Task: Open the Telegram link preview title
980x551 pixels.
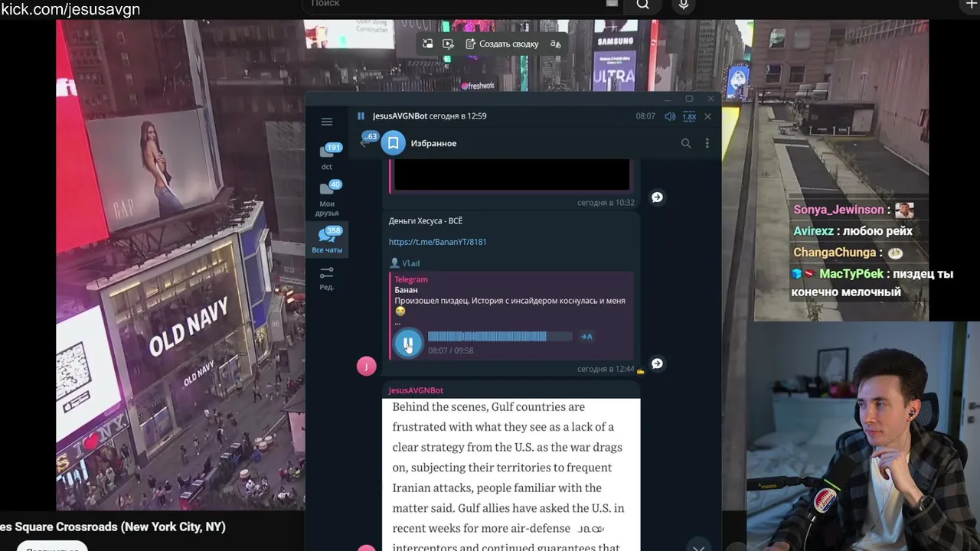Action: click(411, 280)
